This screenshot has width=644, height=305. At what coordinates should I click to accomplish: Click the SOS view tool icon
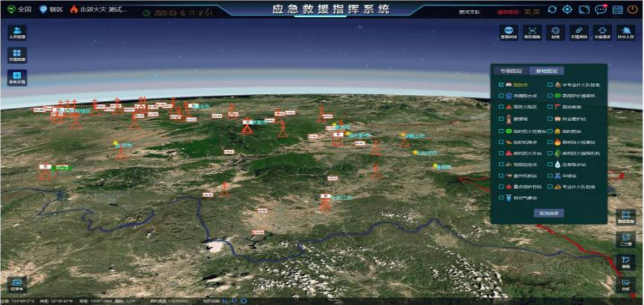pos(508,33)
